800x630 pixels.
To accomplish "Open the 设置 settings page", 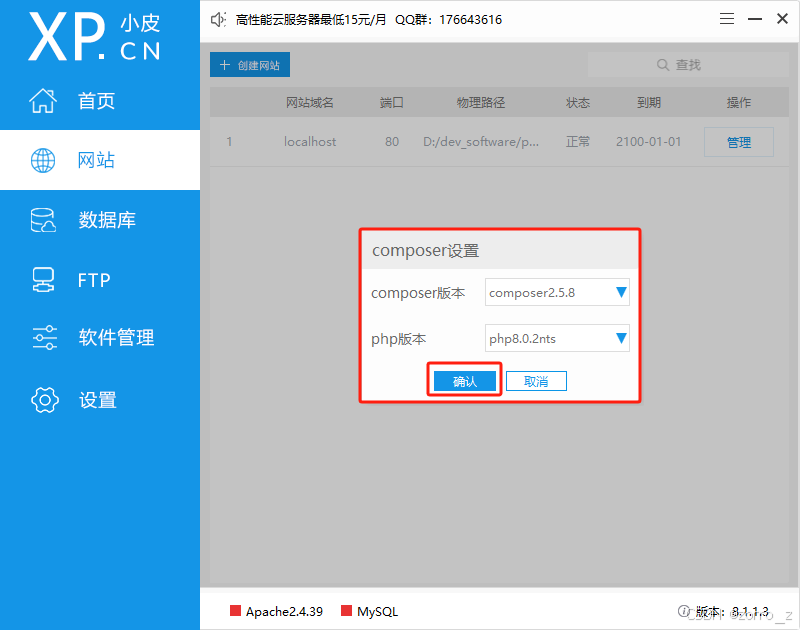I will click(99, 400).
